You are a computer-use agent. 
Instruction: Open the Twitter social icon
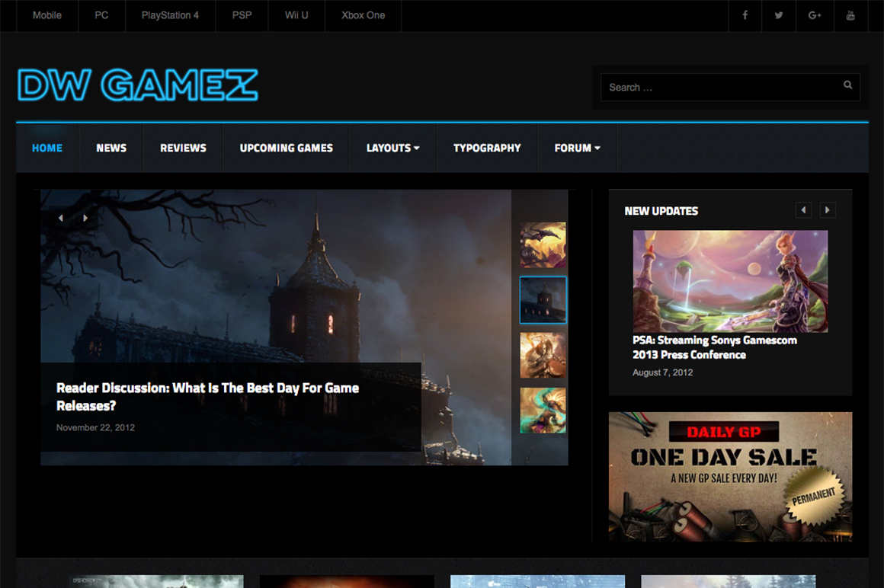(779, 15)
